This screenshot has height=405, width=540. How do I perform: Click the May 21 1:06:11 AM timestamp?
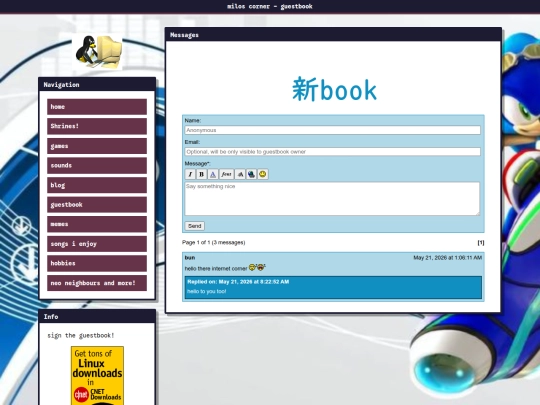448,258
